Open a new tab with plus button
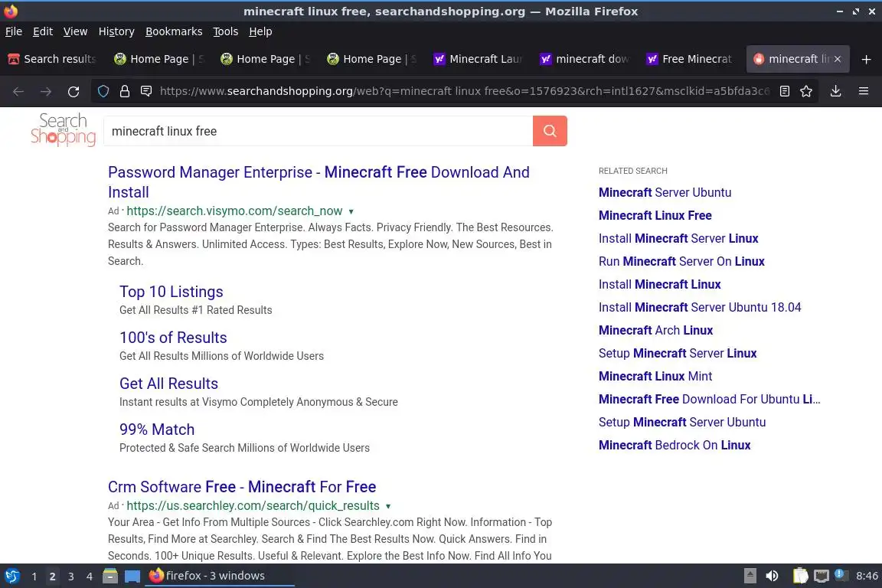Viewport: 882px width, 588px height. pyautogui.click(x=866, y=59)
